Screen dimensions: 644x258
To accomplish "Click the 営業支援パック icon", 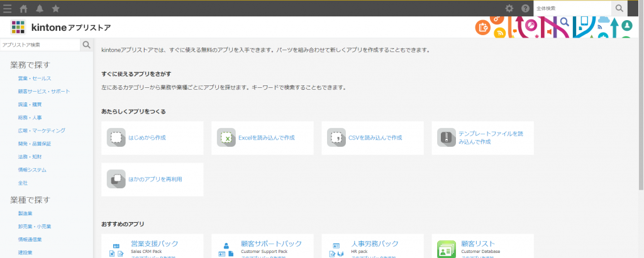I will (116, 249).
